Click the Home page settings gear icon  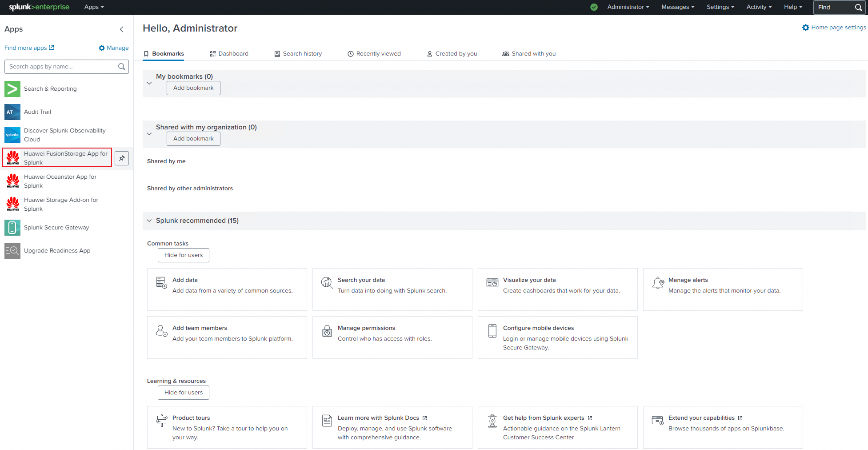coord(805,28)
